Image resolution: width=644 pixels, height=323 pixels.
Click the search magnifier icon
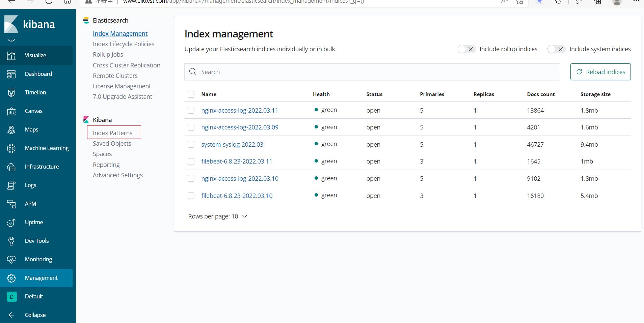193,71
